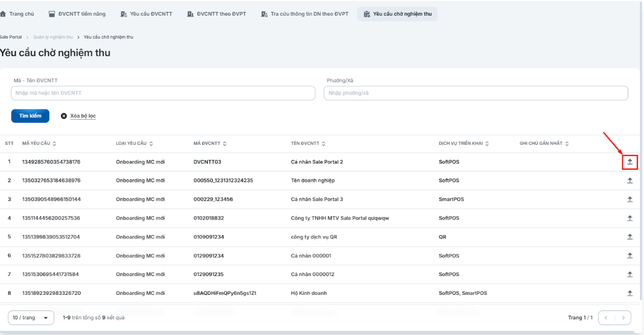The height and width of the screenshot is (335, 644).
Task: Click upload icon for công ty dịch vụ QR row
Action: (x=630, y=237)
